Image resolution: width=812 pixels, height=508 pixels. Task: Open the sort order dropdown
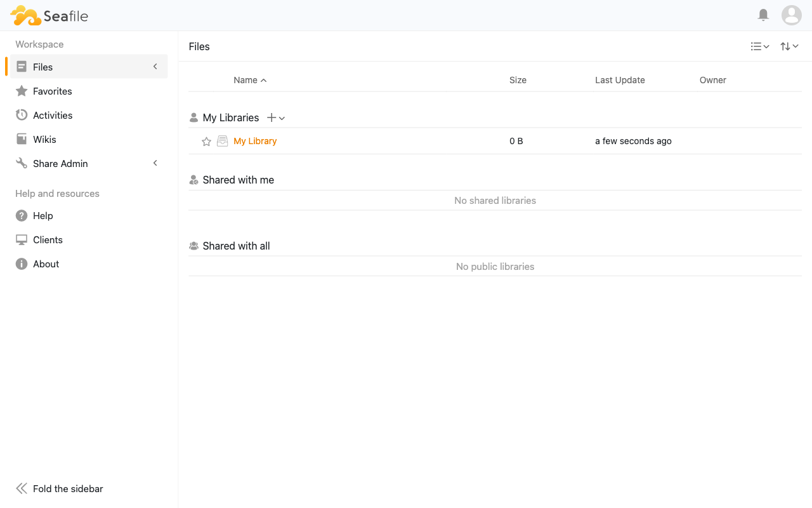[789, 46]
